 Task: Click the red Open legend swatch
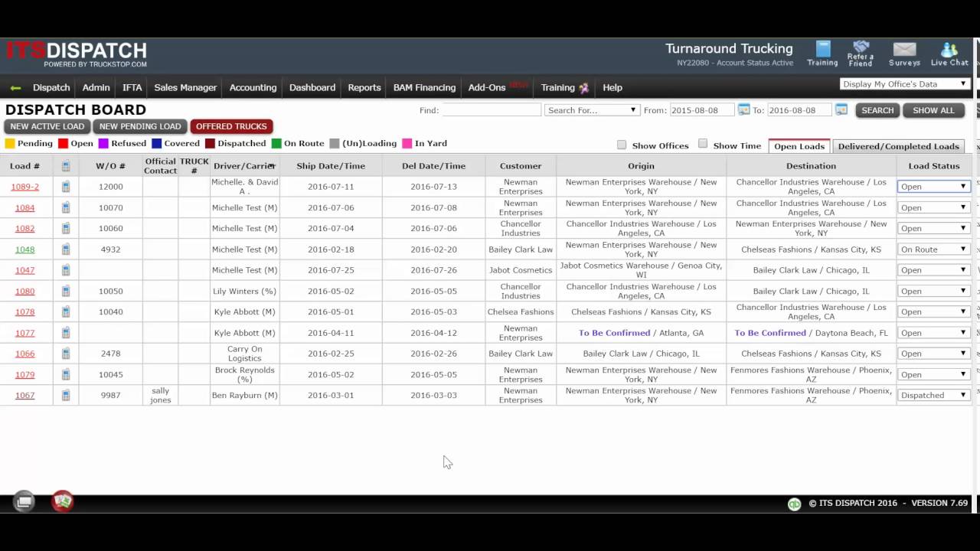click(64, 143)
